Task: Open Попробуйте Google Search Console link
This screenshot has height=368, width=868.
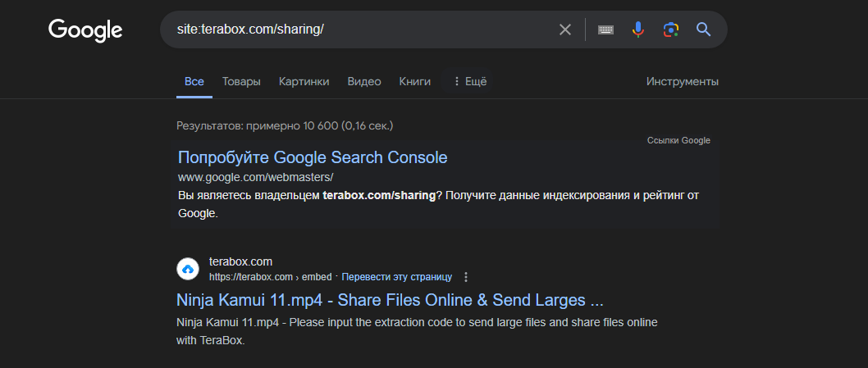Action: click(x=313, y=157)
